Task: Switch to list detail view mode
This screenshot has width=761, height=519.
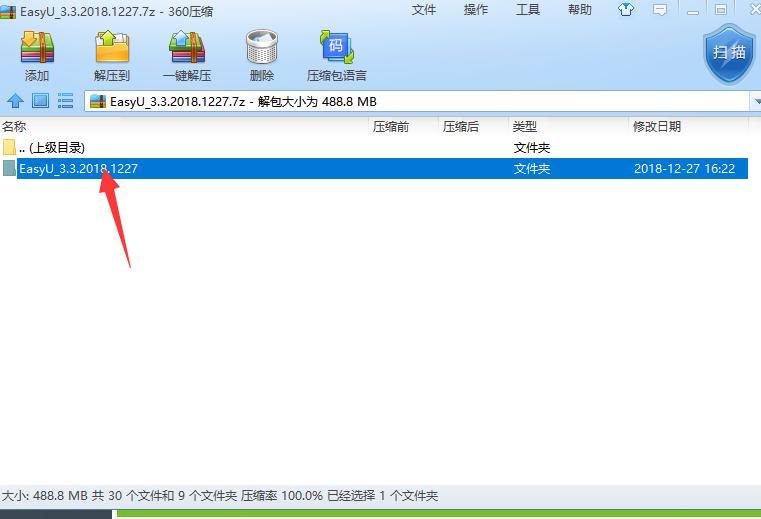Action: pyautogui.click(x=65, y=101)
